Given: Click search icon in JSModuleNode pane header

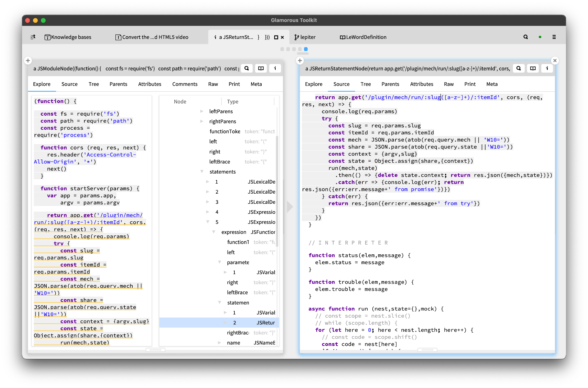Looking at the screenshot, I should 247,68.
